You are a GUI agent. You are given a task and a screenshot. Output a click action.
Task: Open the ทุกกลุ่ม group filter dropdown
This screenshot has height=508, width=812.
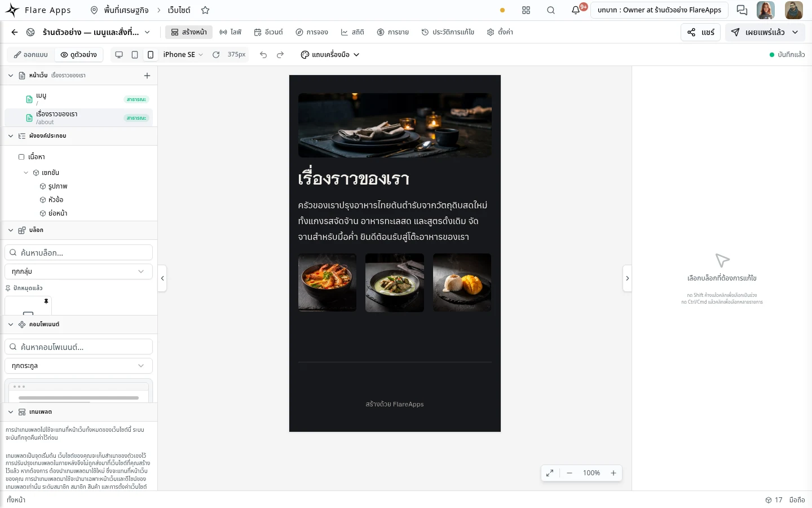(78, 271)
